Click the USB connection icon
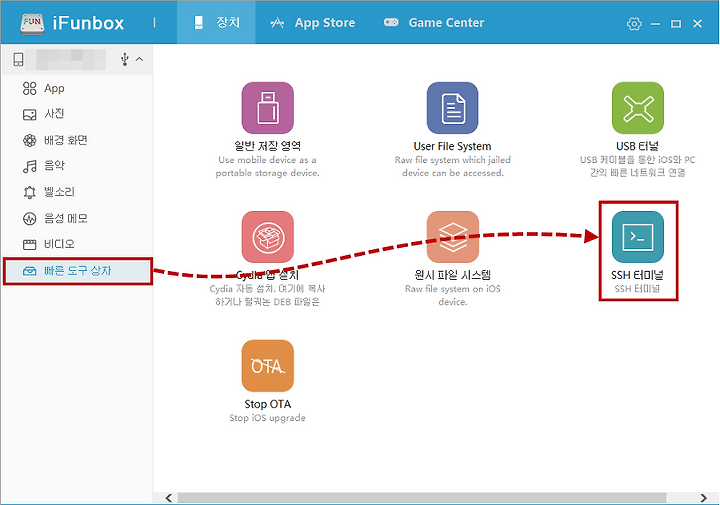This screenshot has width=720, height=505. click(x=124, y=59)
